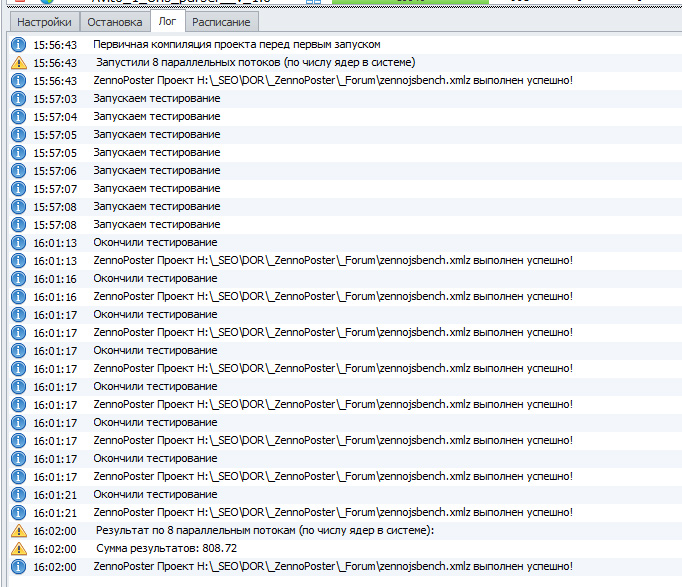Select 'Окончили тестирование' text at 16:01:13

pos(155,243)
